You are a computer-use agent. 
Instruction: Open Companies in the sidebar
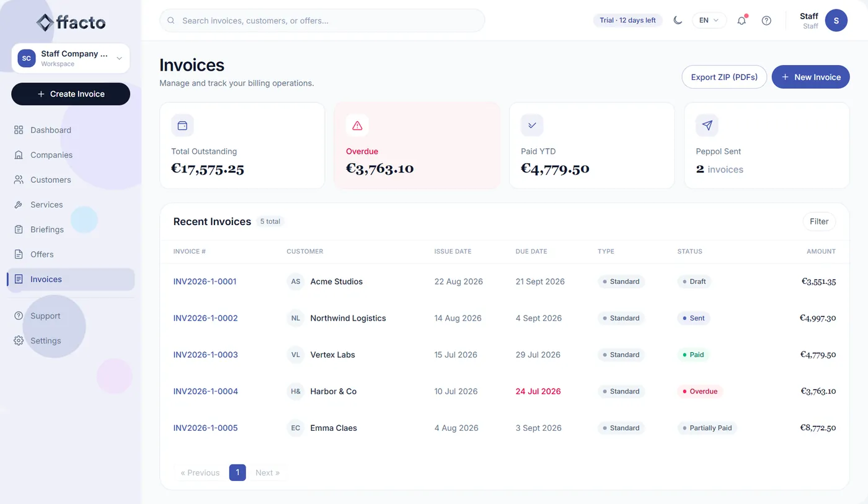point(71,155)
